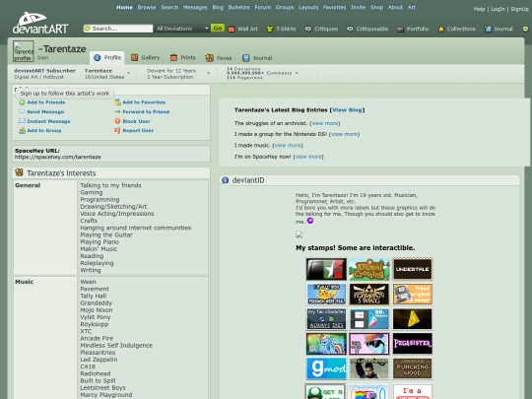Click the Forward to Friend arrow icon
Screen dimensions: 532x399
pyautogui.click(x=118, y=111)
